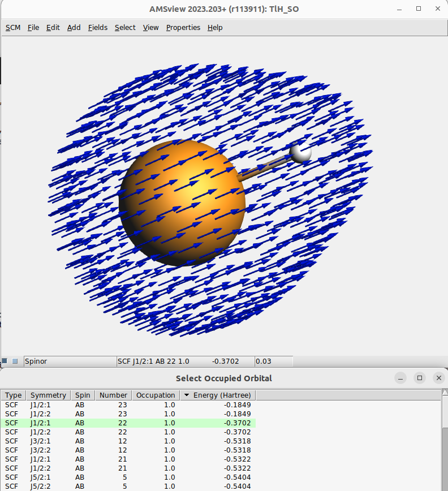Maximize the Select Occupied Orbital dialog
The width and height of the screenshot is (448, 491).
coord(419,378)
